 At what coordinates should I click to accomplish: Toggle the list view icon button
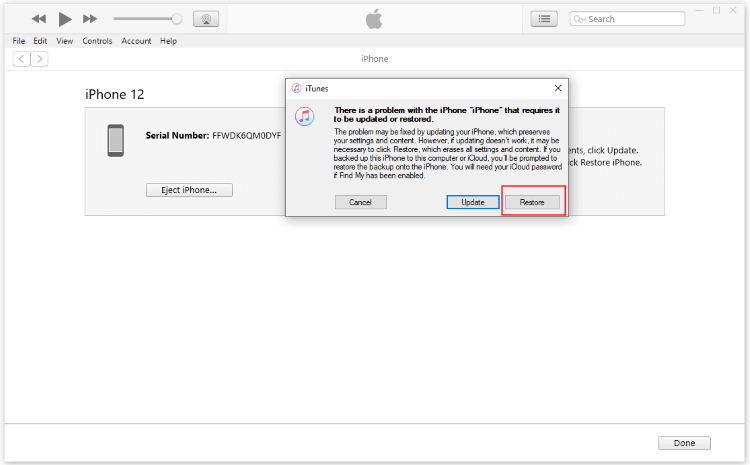[x=544, y=19]
